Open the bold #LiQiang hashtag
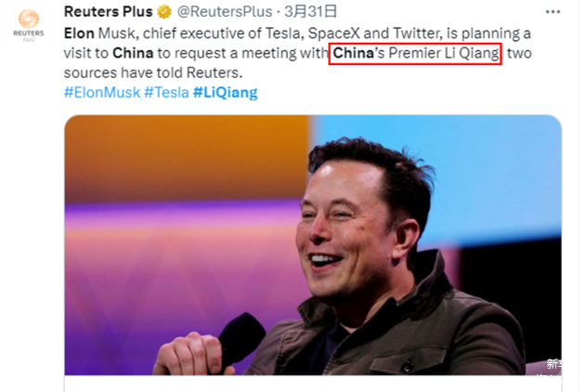The width and height of the screenshot is (585, 392). click(226, 92)
